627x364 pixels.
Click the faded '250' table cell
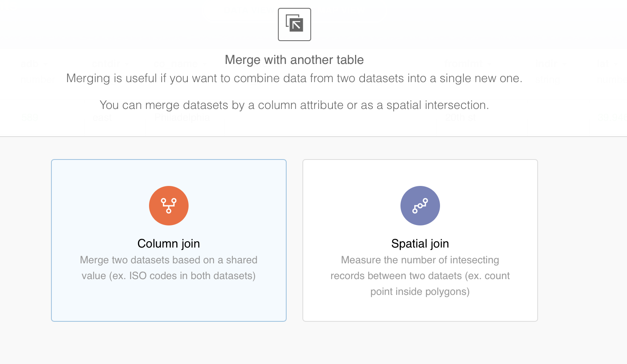coord(30,118)
